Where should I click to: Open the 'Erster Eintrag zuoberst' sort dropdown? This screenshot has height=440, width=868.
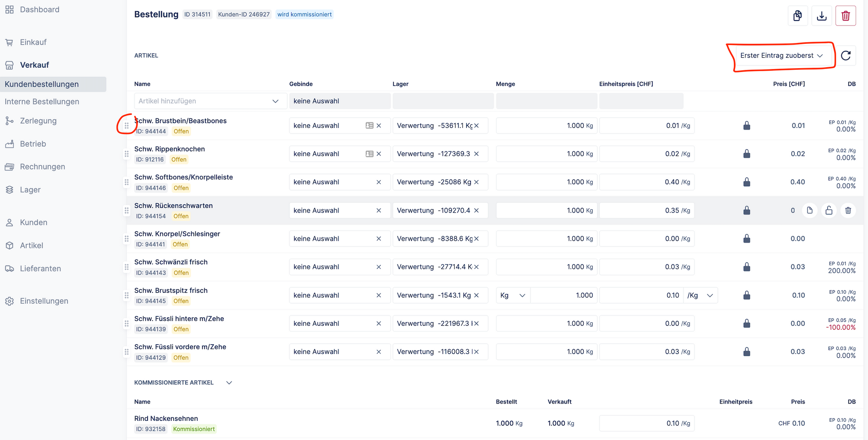pos(781,56)
